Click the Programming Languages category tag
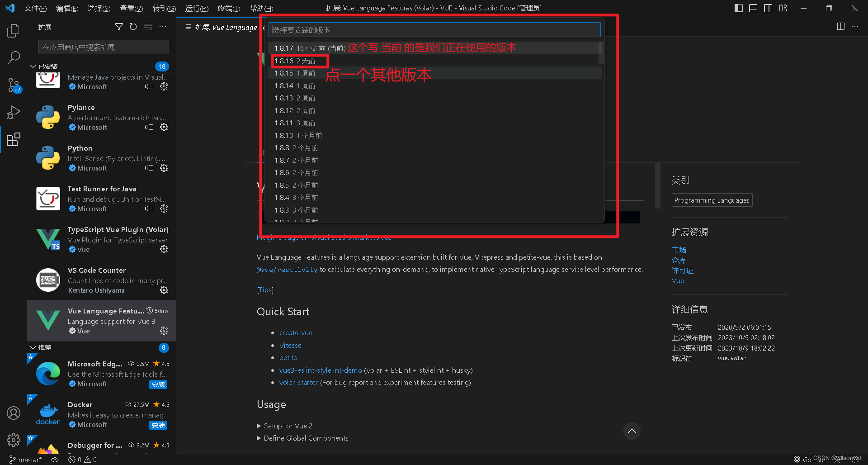This screenshot has width=868, height=465. pyautogui.click(x=712, y=200)
